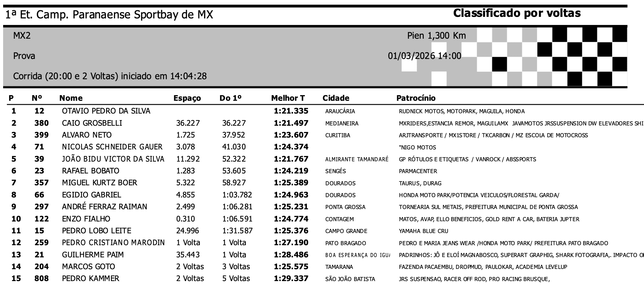Select the "Nome" column header
This screenshot has height=287, width=644.
(x=71, y=98)
